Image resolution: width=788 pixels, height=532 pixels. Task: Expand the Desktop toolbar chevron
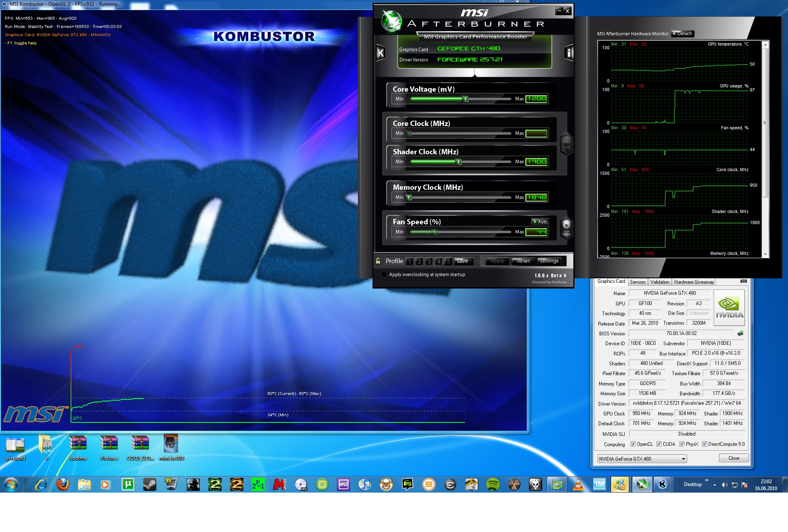pos(706,480)
